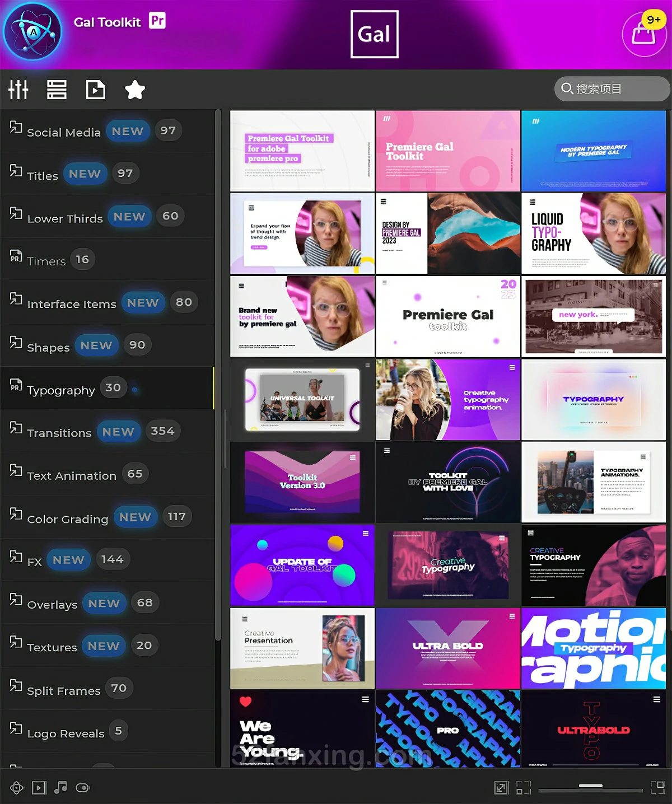Image resolution: width=672 pixels, height=804 pixels.
Task: Click the small-thumbnail size icon
Action: click(x=523, y=788)
